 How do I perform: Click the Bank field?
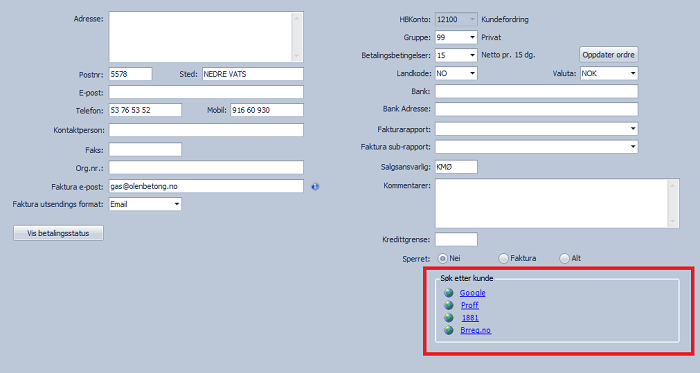[x=537, y=91]
